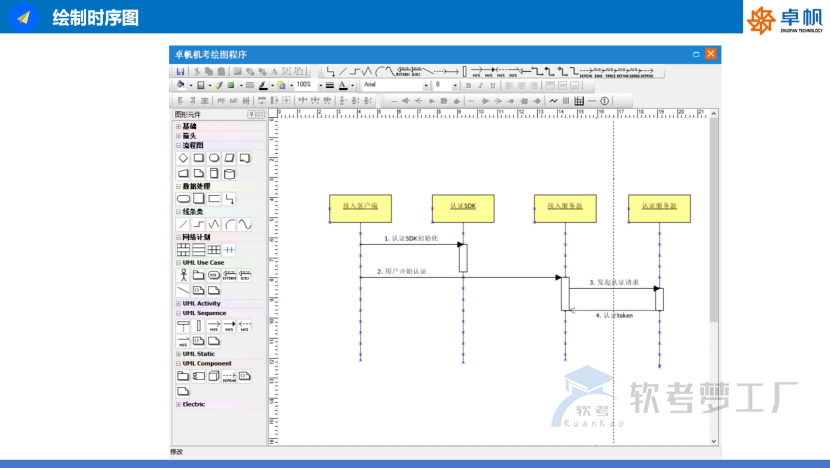
Task: Select the 接入客户端 lifeline box
Action: pyautogui.click(x=360, y=207)
